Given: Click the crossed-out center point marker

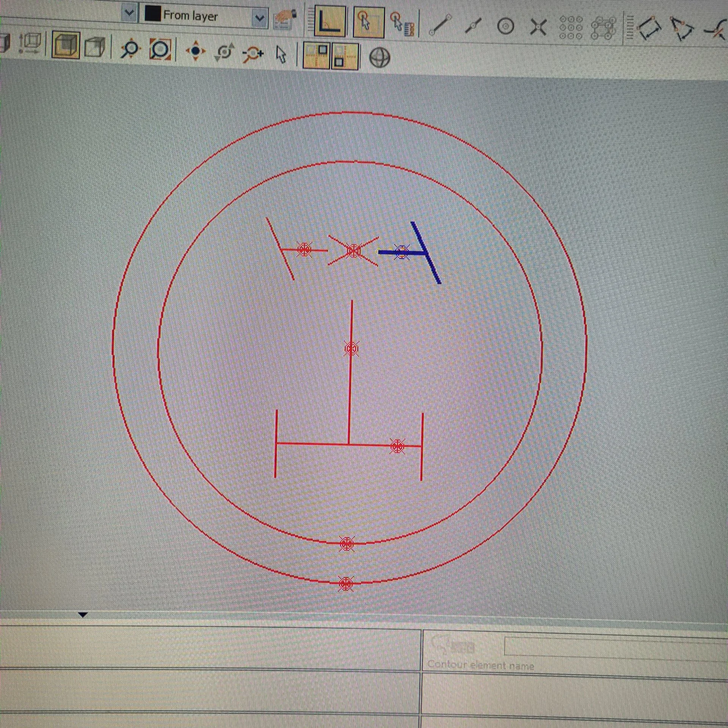Looking at the screenshot, I should (x=353, y=251).
